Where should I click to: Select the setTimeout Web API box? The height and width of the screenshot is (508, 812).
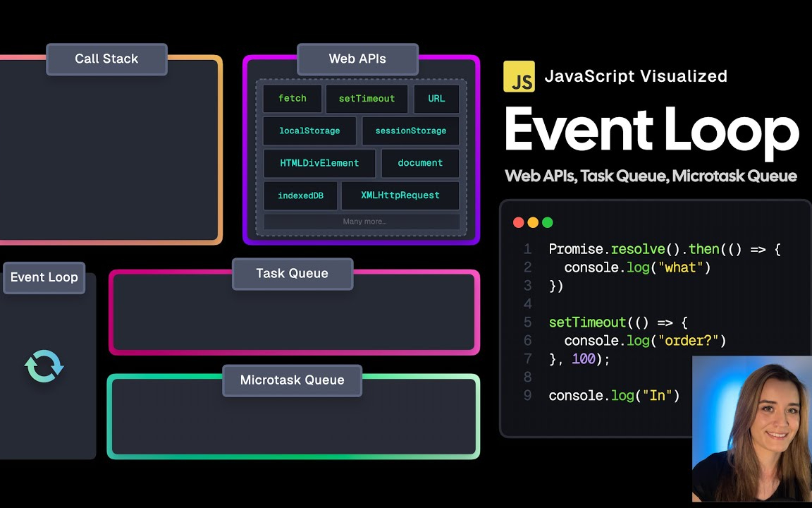367,99
